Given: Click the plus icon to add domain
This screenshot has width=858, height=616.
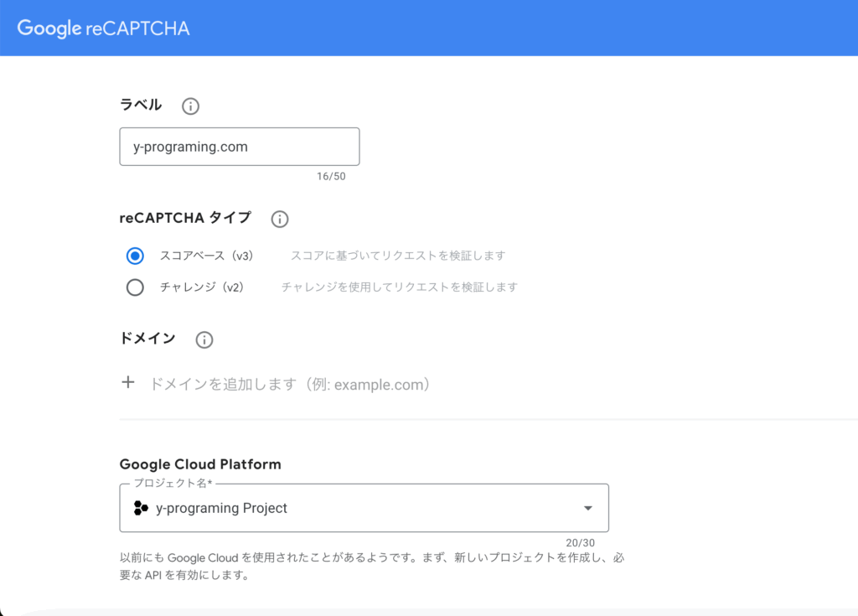Looking at the screenshot, I should [x=128, y=382].
